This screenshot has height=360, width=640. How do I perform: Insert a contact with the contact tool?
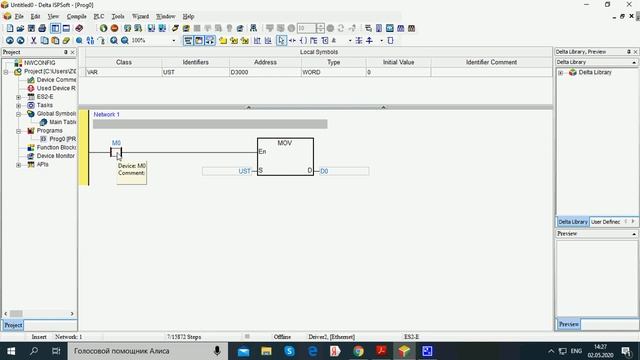point(292,40)
